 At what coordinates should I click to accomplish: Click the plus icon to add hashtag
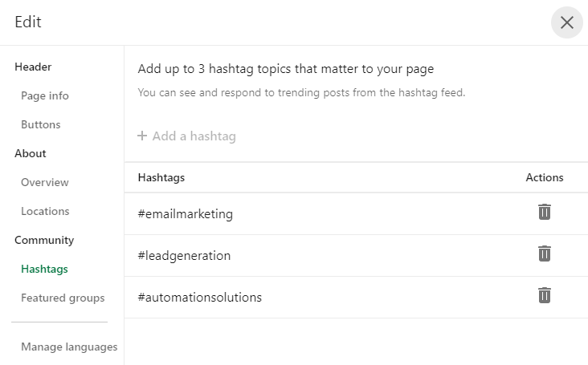[142, 136]
